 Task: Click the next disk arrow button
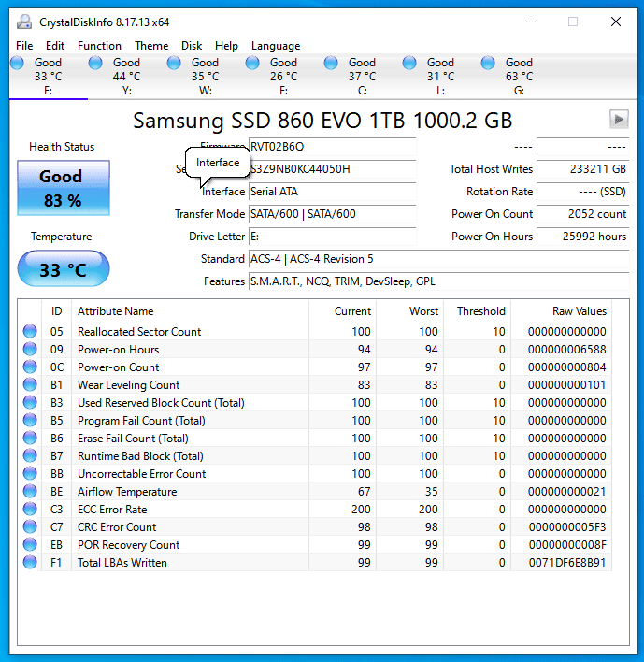(x=619, y=119)
